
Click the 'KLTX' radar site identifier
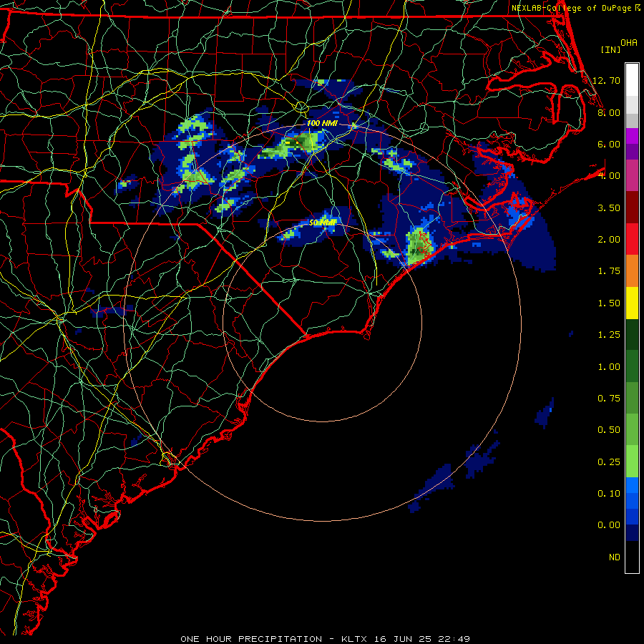[355, 639]
